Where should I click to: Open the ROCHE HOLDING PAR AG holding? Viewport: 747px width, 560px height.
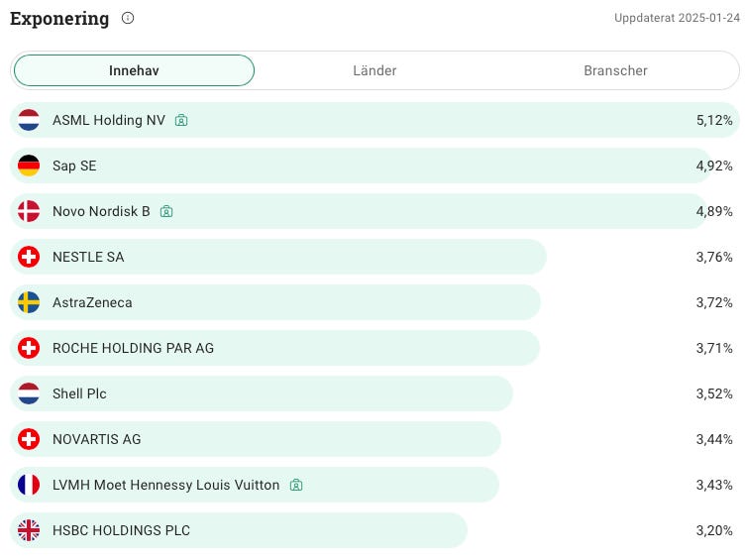374,348
